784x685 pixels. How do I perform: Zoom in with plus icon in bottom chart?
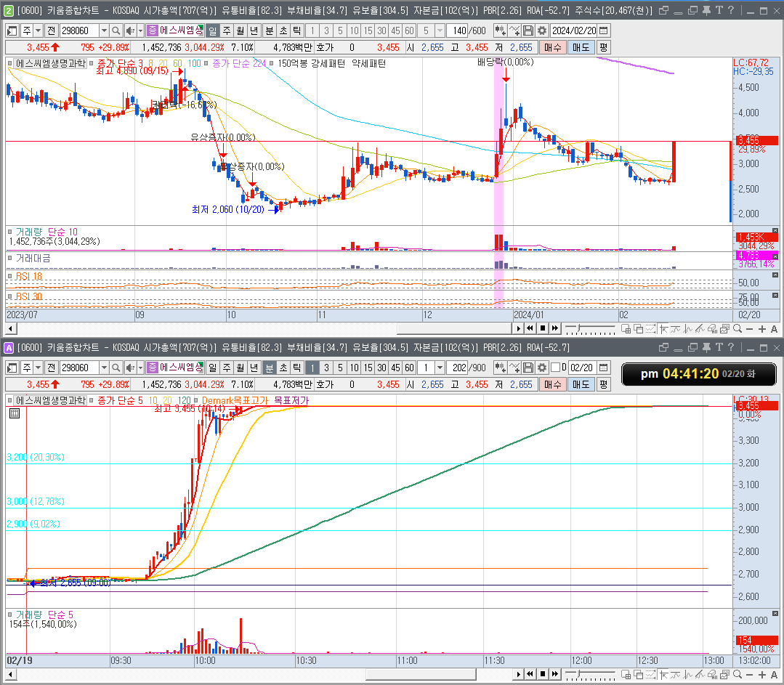click(x=761, y=675)
